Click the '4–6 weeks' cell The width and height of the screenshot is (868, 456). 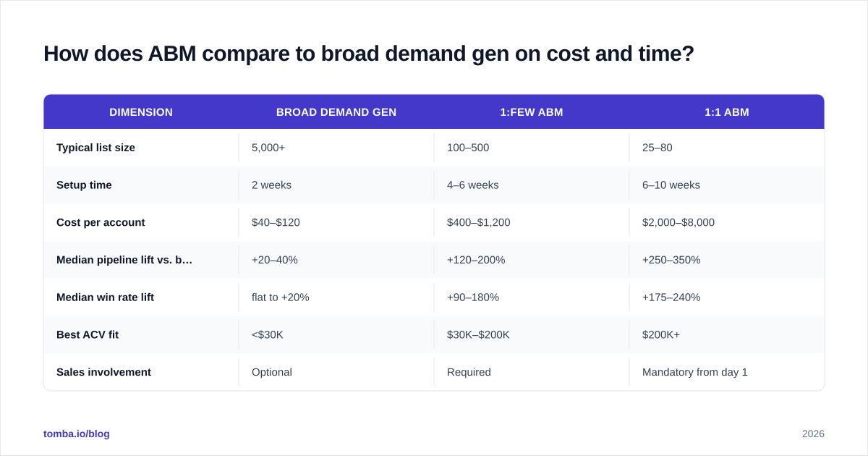(473, 185)
